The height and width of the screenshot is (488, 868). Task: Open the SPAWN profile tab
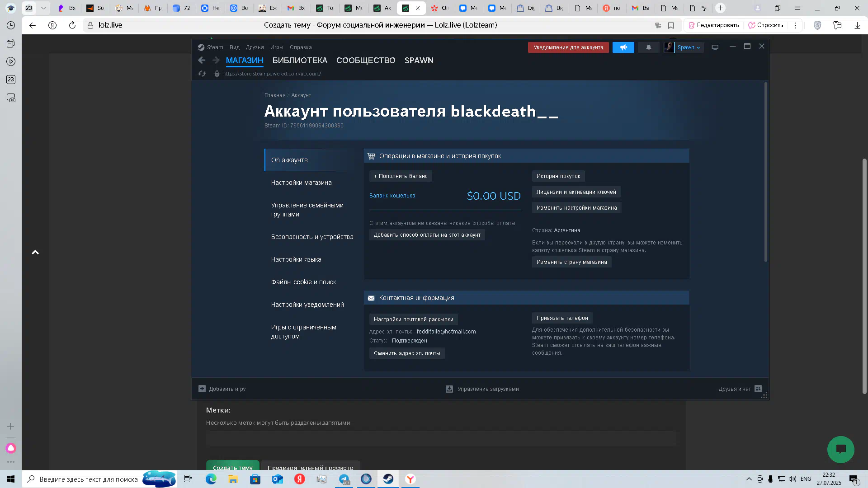tap(419, 61)
